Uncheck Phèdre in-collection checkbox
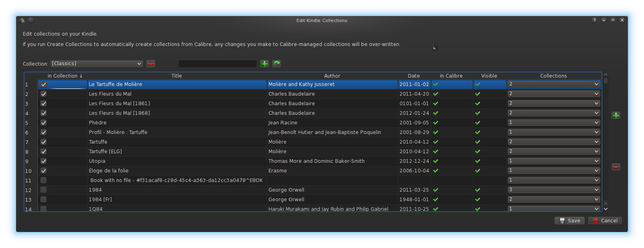644x248 pixels. 44,123
